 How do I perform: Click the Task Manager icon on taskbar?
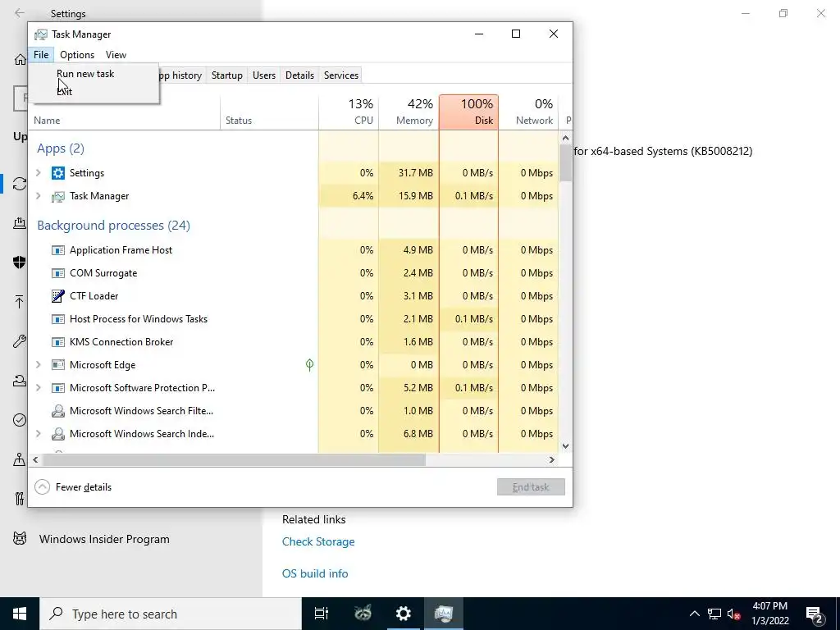tap(444, 614)
